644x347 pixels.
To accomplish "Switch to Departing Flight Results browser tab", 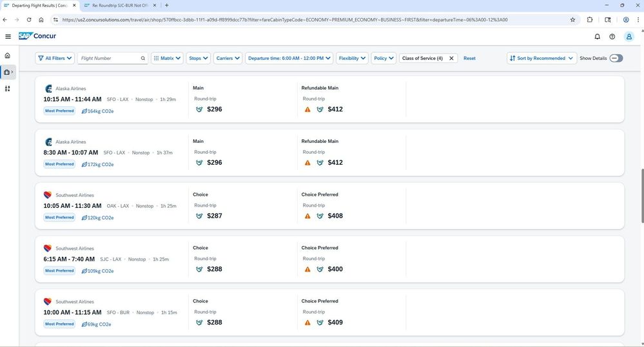I will coord(39,6).
